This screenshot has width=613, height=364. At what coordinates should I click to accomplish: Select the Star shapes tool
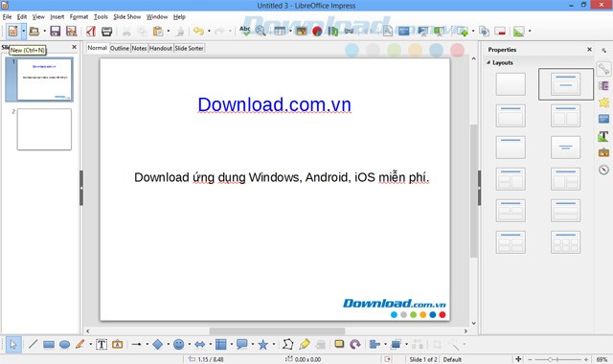pos(263,345)
